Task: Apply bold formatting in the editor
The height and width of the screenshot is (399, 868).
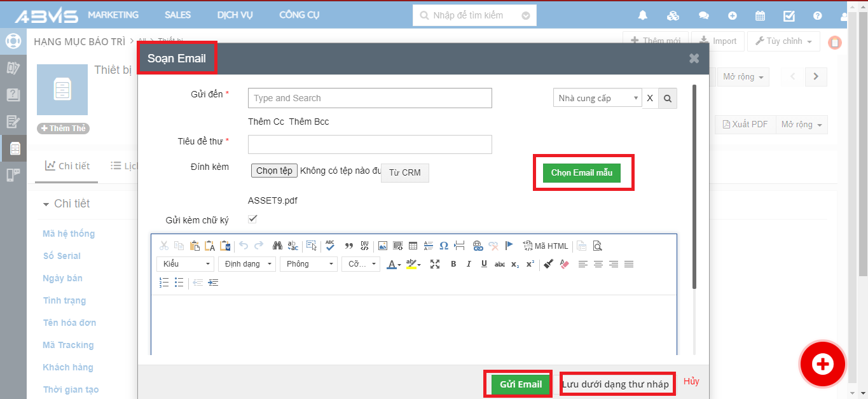Action: (x=453, y=264)
